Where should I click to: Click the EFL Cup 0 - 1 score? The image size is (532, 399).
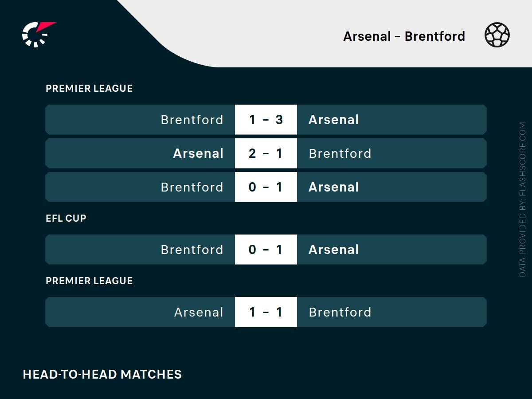coord(266,250)
